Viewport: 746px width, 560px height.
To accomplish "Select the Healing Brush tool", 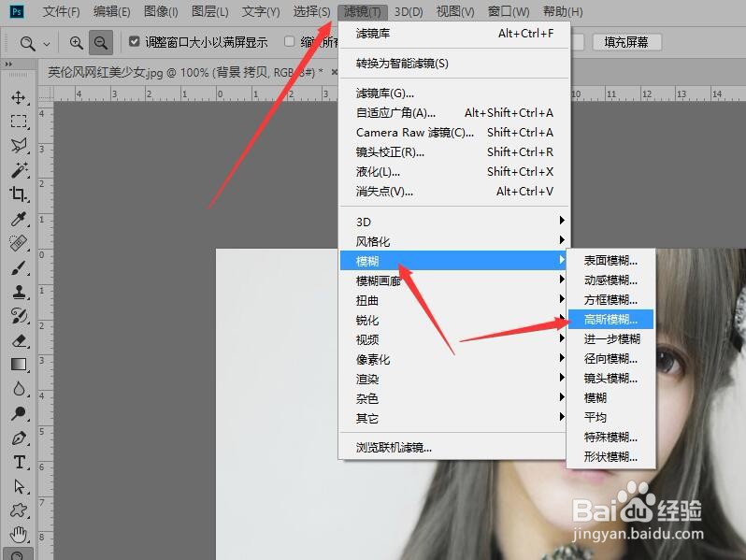I will tap(19, 243).
